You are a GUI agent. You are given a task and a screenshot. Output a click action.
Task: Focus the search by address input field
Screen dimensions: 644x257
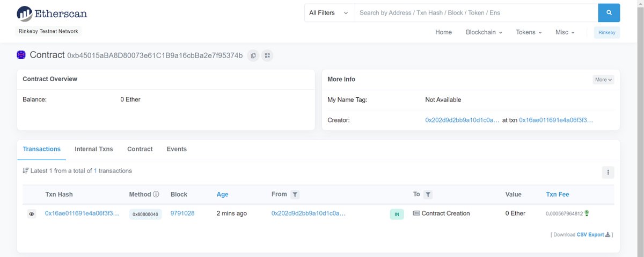pyautogui.click(x=476, y=12)
